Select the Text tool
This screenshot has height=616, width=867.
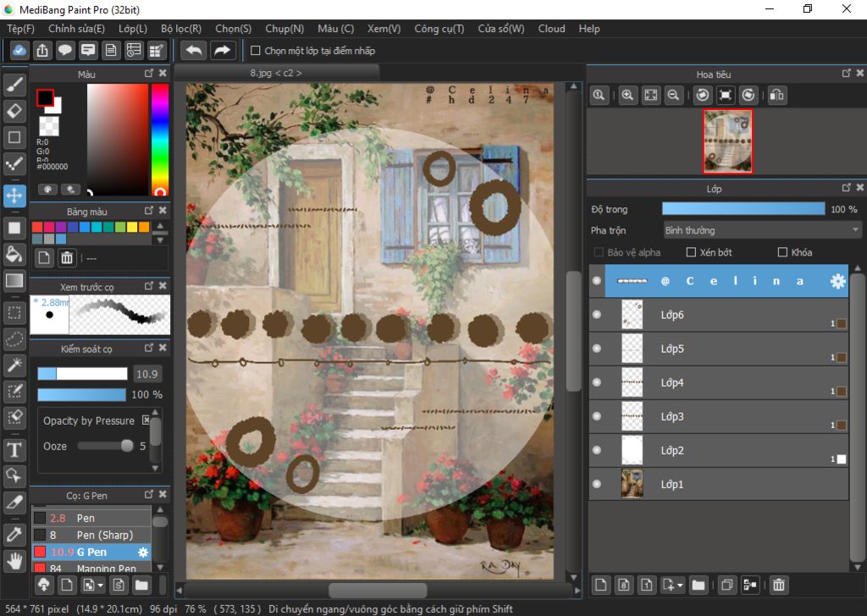click(14, 449)
